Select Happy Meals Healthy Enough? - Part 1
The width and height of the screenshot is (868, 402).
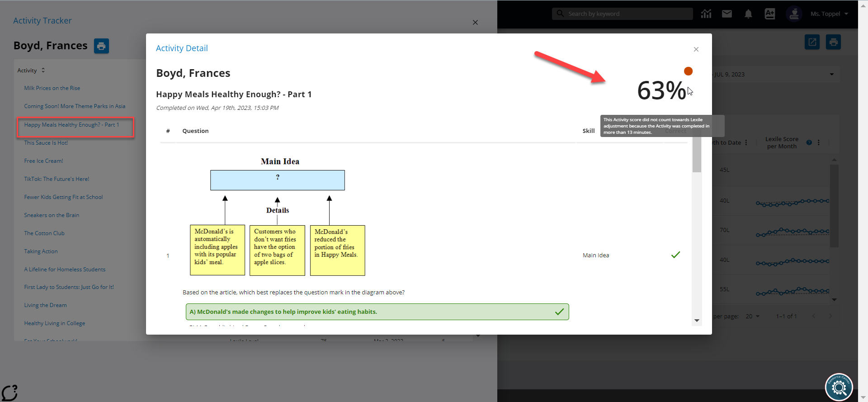(x=71, y=125)
